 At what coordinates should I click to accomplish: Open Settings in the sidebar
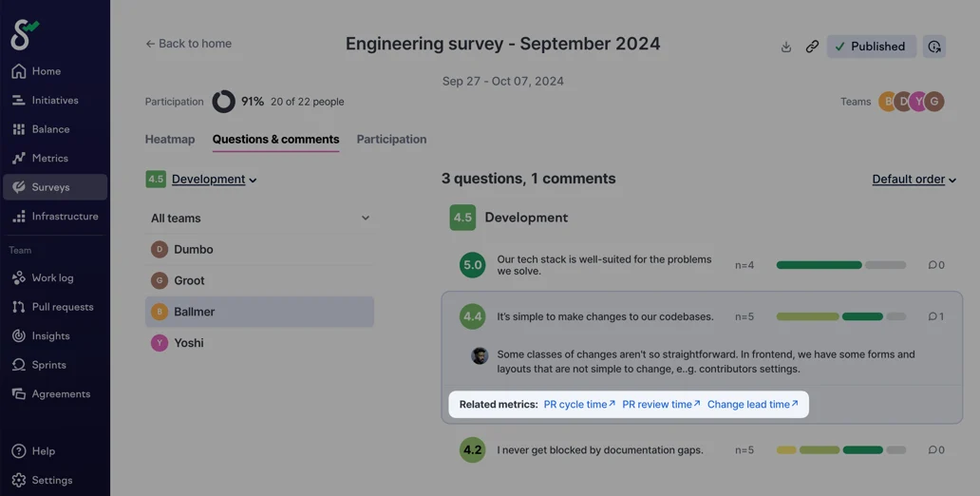pyautogui.click(x=51, y=481)
